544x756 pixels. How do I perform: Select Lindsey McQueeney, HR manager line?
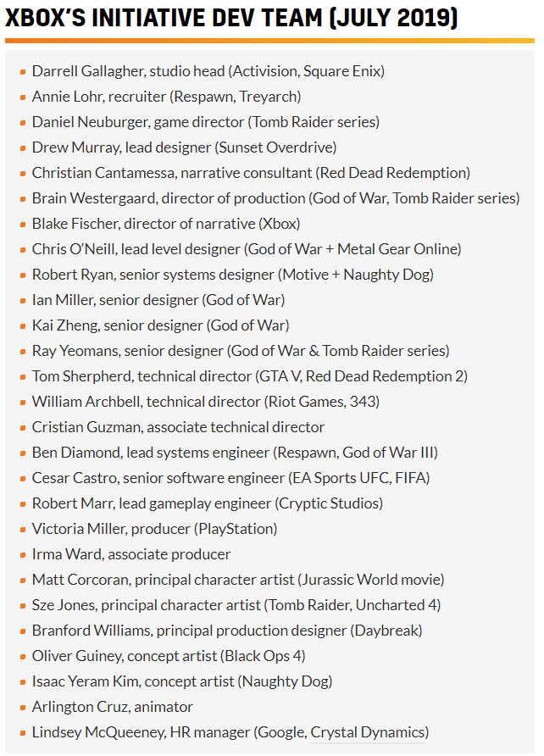tap(230, 732)
